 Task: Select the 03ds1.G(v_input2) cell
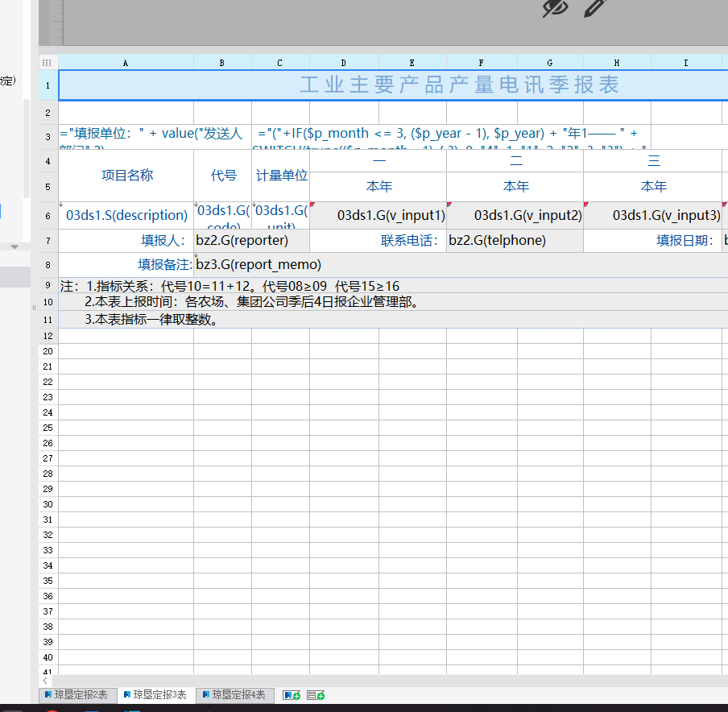coord(515,215)
